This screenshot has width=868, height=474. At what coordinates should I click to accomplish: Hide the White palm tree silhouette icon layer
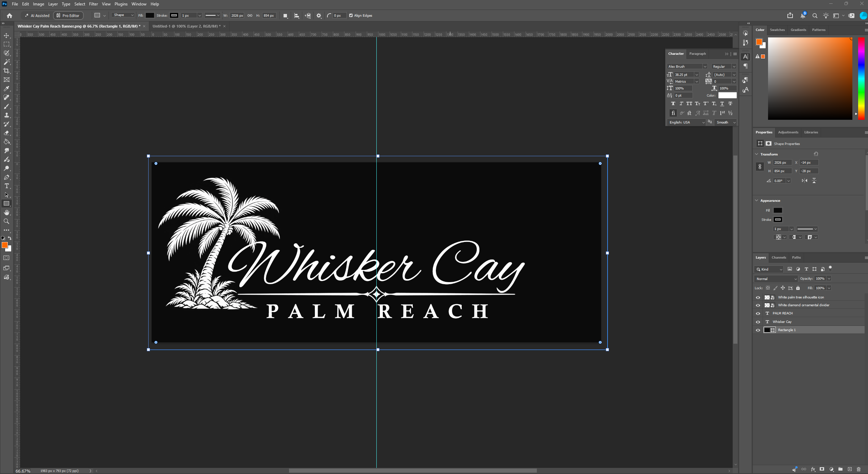[758, 297]
